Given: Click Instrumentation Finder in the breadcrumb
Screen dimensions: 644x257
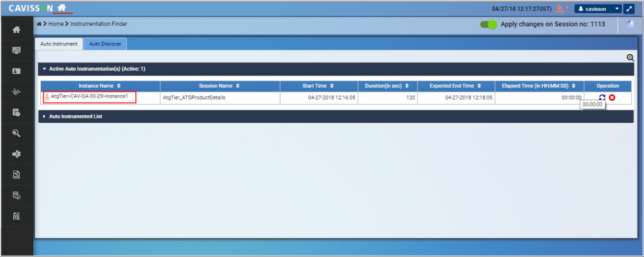Looking at the screenshot, I should pyautogui.click(x=99, y=25).
